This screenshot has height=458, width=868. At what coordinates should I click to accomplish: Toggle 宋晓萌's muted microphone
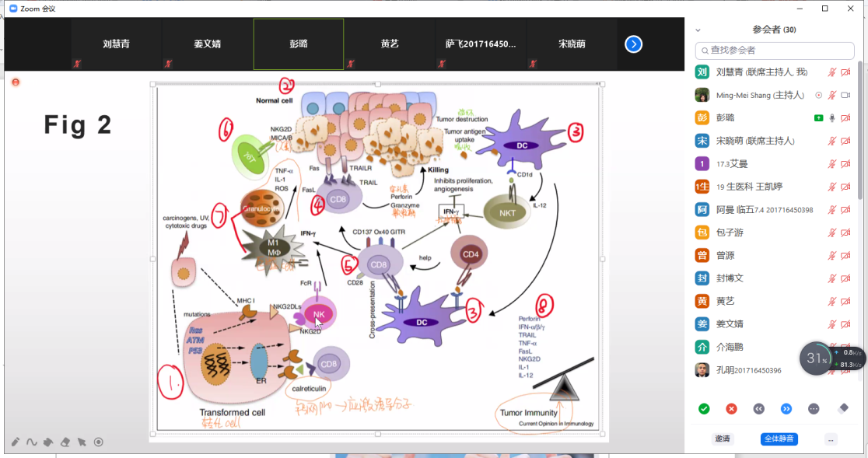831,141
